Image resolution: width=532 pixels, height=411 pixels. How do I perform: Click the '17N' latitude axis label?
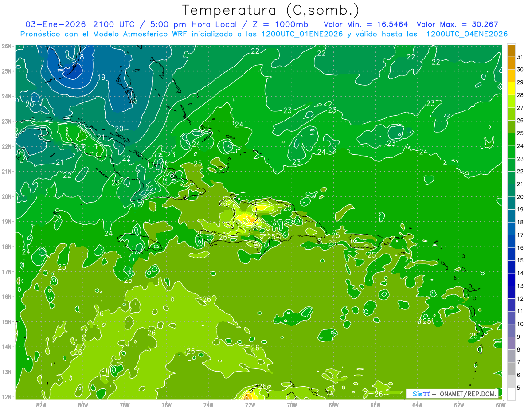click(6, 271)
